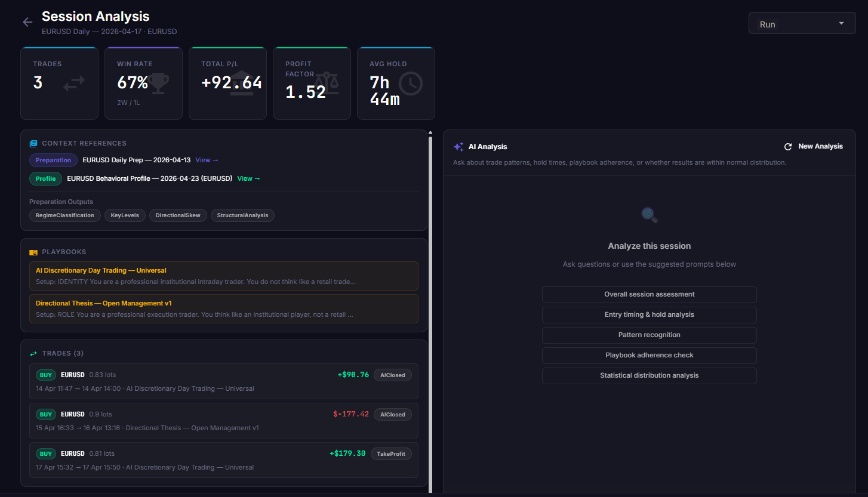The width and height of the screenshot is (868, 497).
Task: Click the AI Analysis sparkle icon
Action: 457,146
